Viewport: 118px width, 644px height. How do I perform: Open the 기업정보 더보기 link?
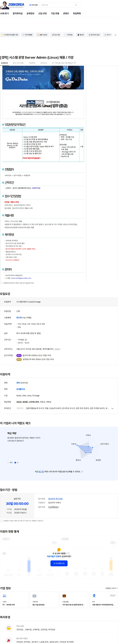point(111,588)
